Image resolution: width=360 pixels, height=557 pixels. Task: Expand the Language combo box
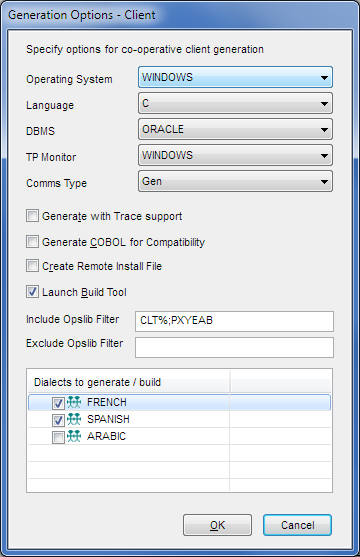[x=235, y=103]
